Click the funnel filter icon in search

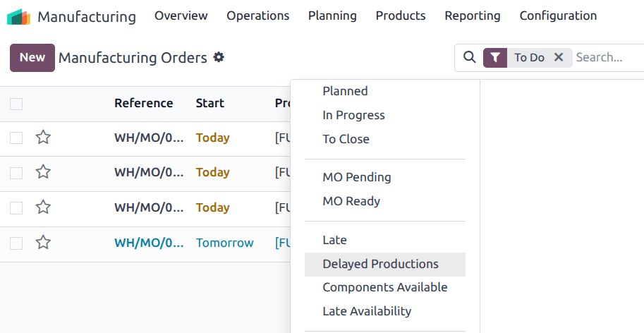[x=496, y=58]
